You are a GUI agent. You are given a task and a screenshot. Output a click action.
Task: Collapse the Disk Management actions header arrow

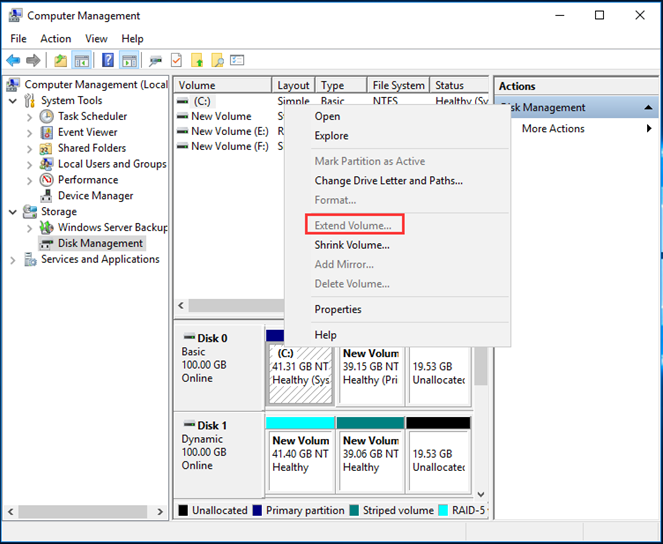[648, 108]
